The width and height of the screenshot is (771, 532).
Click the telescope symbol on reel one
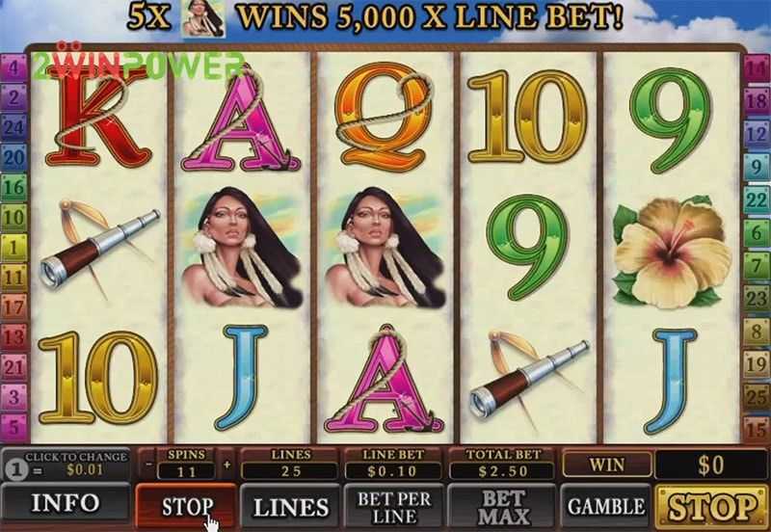(100, 249)
